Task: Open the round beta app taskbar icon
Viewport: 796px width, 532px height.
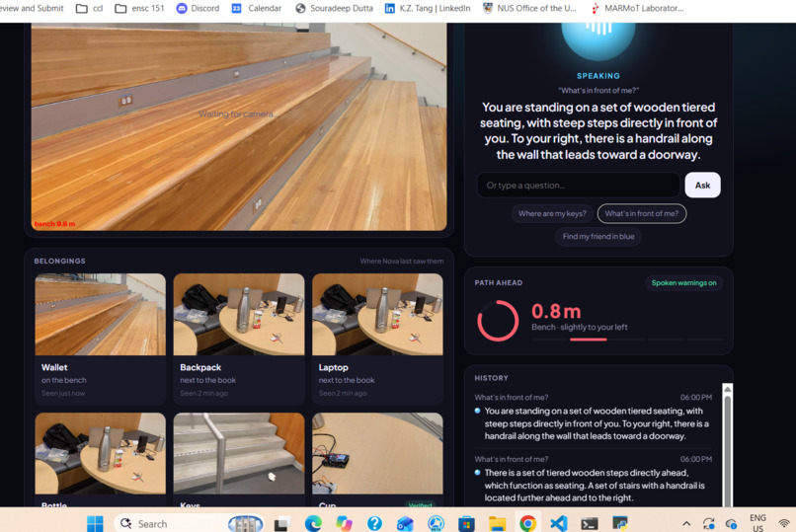Action: tap(436, 523)
